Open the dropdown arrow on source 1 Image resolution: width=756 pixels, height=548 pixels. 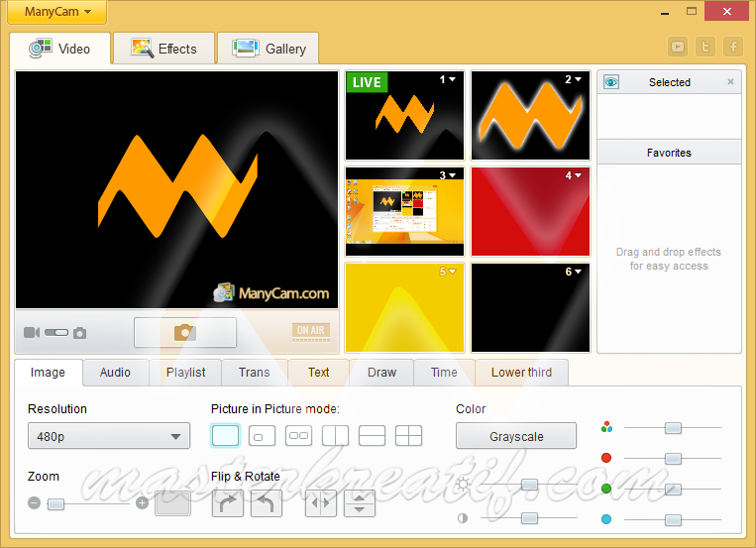(452, 79)
